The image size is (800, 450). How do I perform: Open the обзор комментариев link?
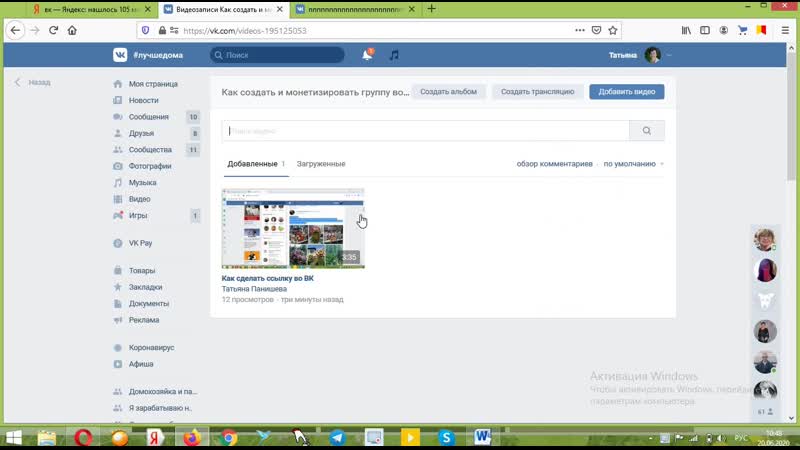tap(554, 164)
